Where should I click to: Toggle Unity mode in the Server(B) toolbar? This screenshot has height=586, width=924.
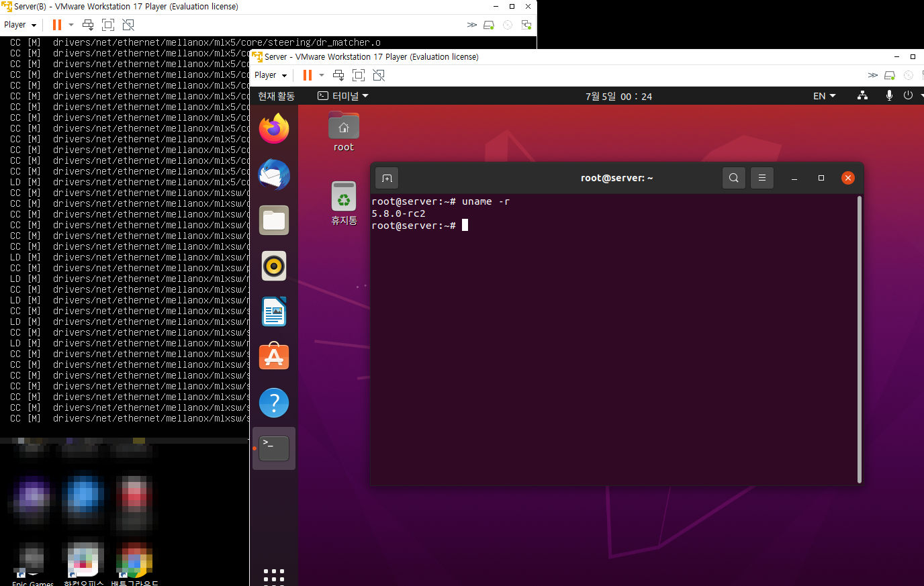pyautogui.click(x=128, y=25)
